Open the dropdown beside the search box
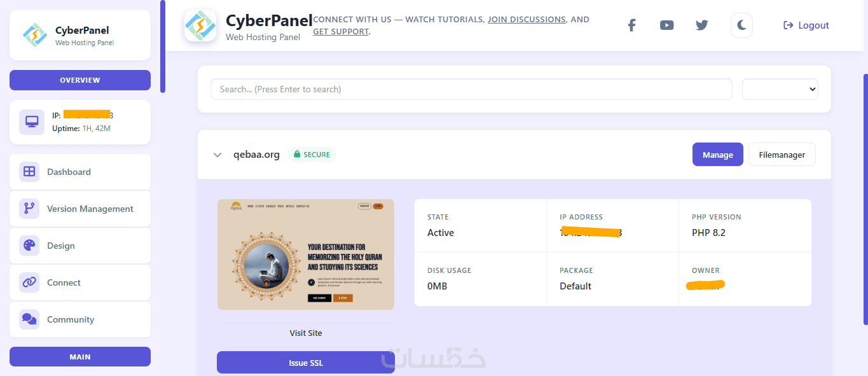 (x=780, y=89)
